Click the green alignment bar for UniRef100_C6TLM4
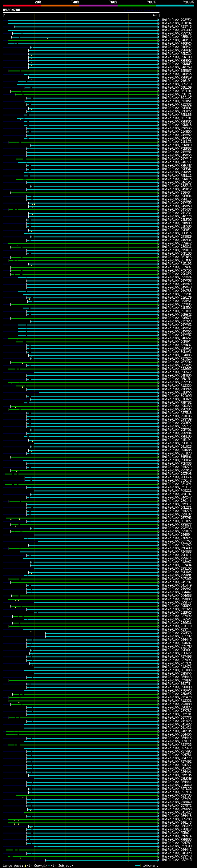This screenshot has height=868, width=197. (85, 91)
